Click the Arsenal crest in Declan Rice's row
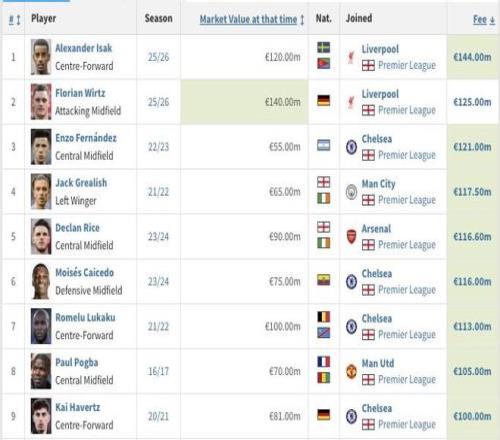 (351, 237)
